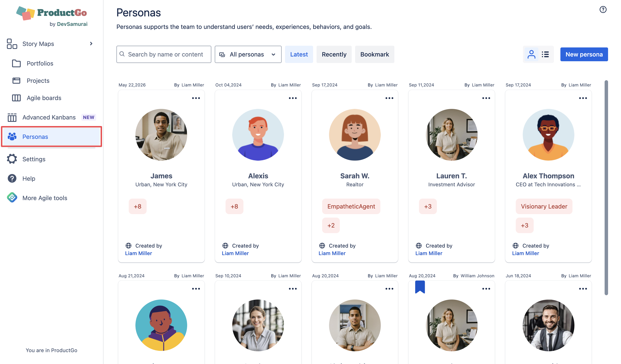Select the Recently tab
Image resolution: width=621 pixels, height=364 pixels.
[x=334, y=54]
